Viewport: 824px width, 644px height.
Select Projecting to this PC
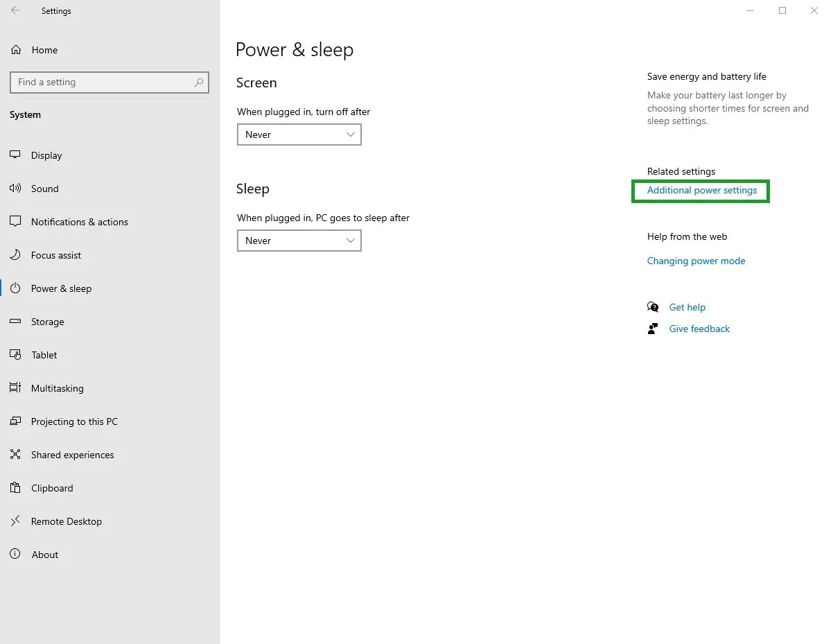(74, 421)
